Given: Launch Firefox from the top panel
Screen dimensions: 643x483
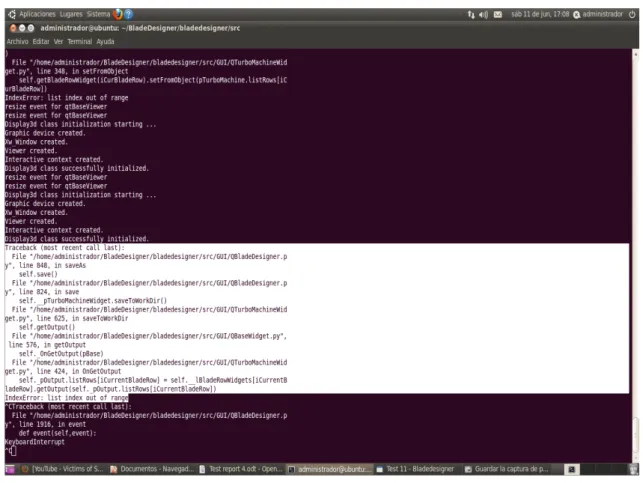Looking at the screenshot, I should coord(118,14).
